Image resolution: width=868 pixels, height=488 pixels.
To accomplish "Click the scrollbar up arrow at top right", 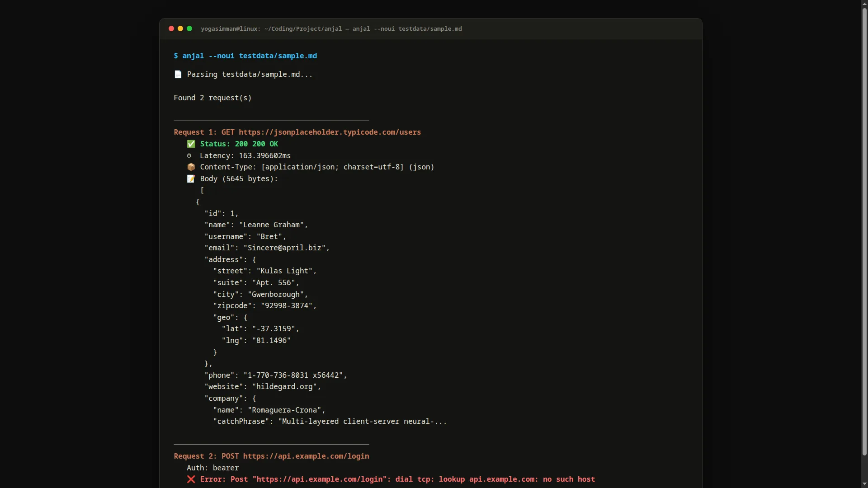I will coord(864,4).
